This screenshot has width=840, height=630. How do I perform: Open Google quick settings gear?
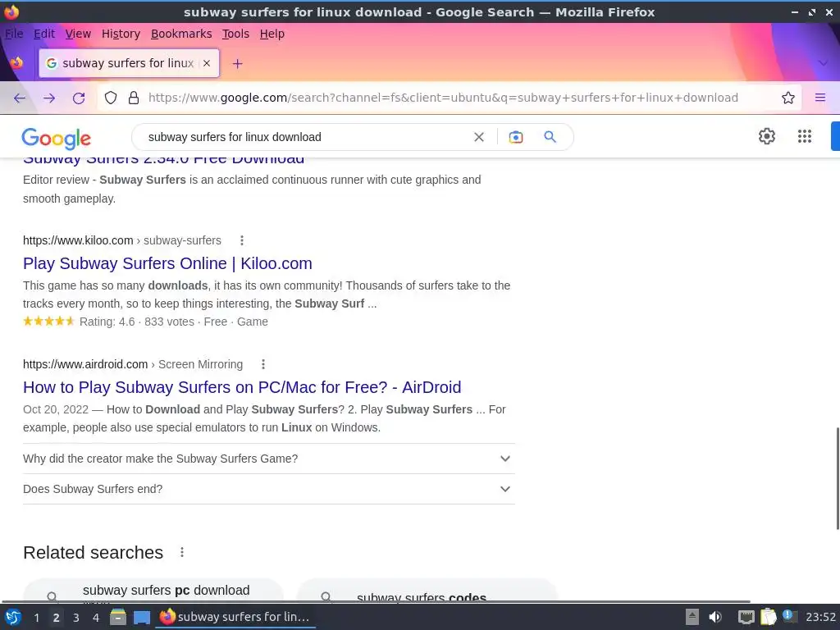coord(767,136)
